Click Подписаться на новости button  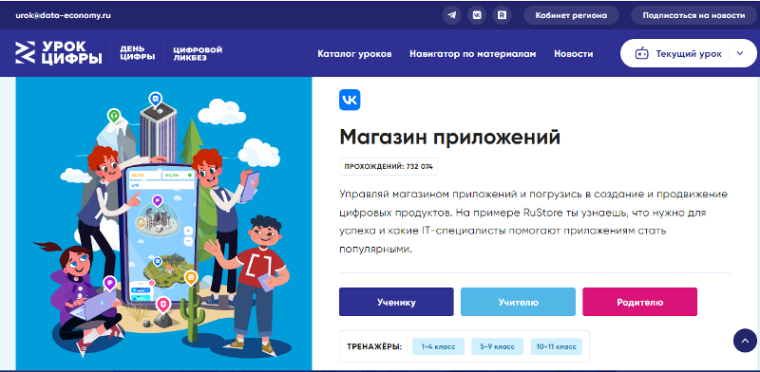[694, 15]
